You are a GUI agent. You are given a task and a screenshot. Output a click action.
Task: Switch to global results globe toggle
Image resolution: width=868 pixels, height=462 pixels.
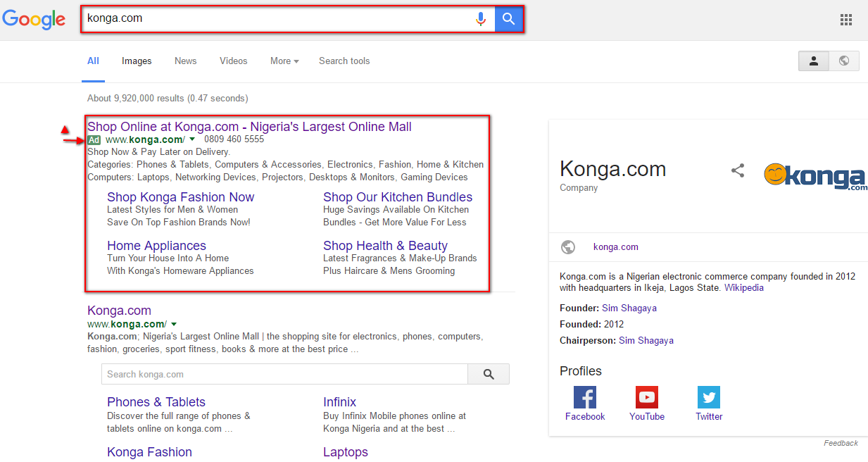pyautogui.click(x=844, y=61)
